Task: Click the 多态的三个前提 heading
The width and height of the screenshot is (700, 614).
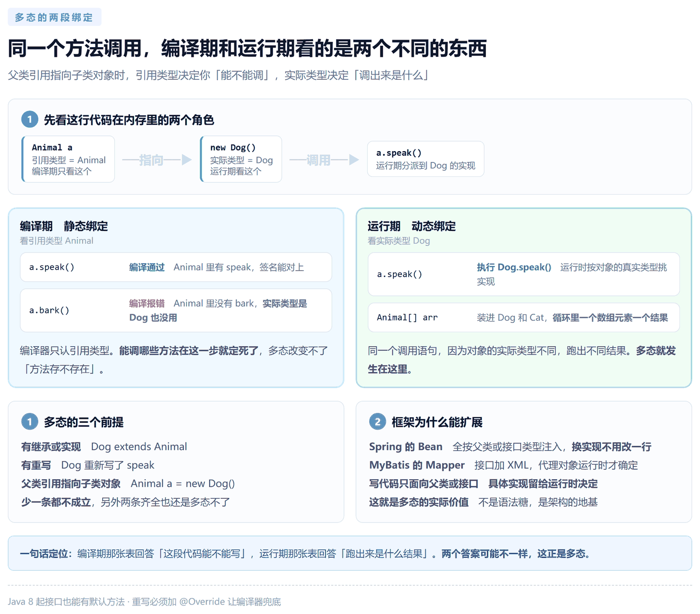Action: 84,422
